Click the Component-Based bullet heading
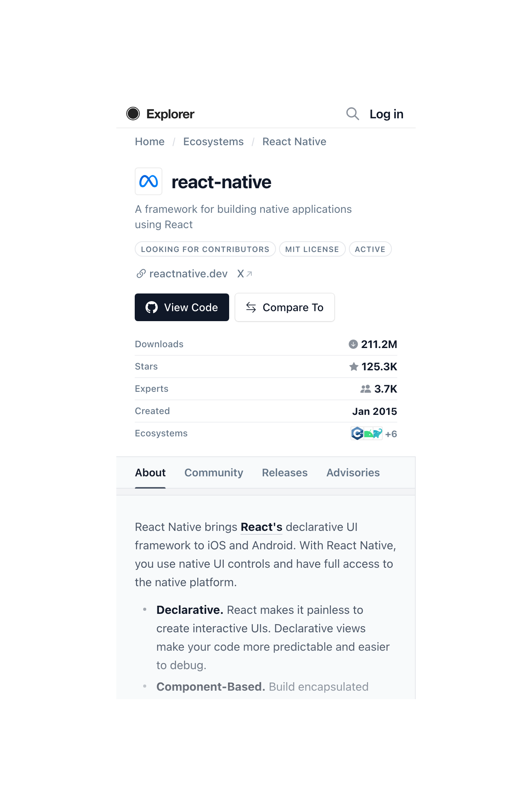Screen dimensions: 532x799 point(211,687)
